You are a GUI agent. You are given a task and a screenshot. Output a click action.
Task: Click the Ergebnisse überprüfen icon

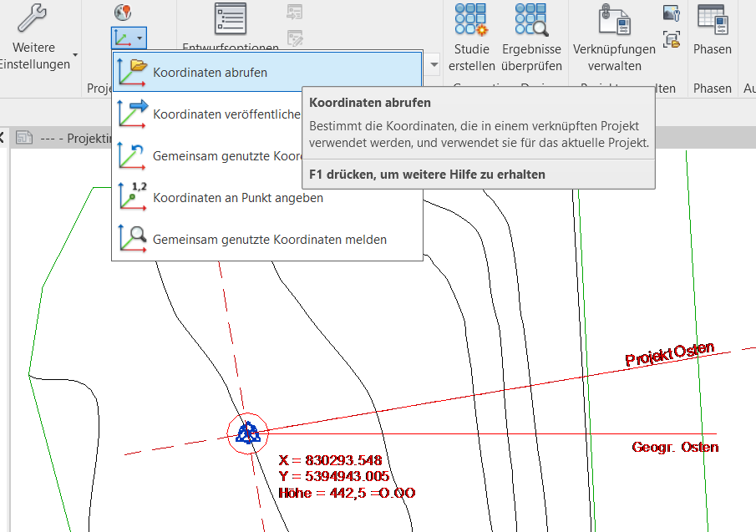(531, 19)
